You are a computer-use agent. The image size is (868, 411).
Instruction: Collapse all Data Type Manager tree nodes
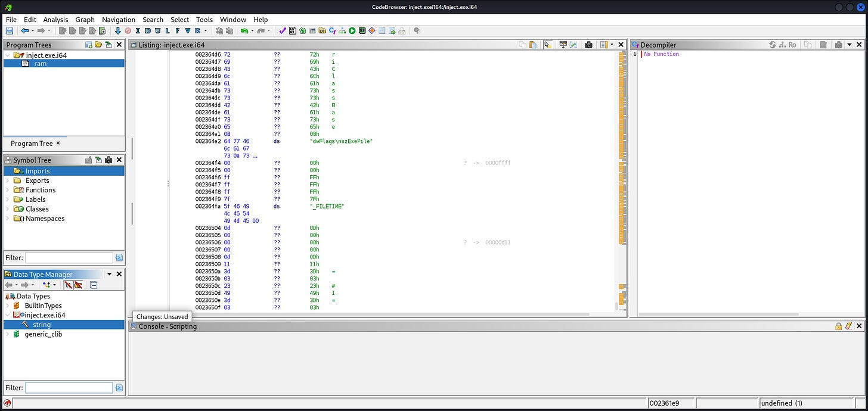tap(94, 285)
